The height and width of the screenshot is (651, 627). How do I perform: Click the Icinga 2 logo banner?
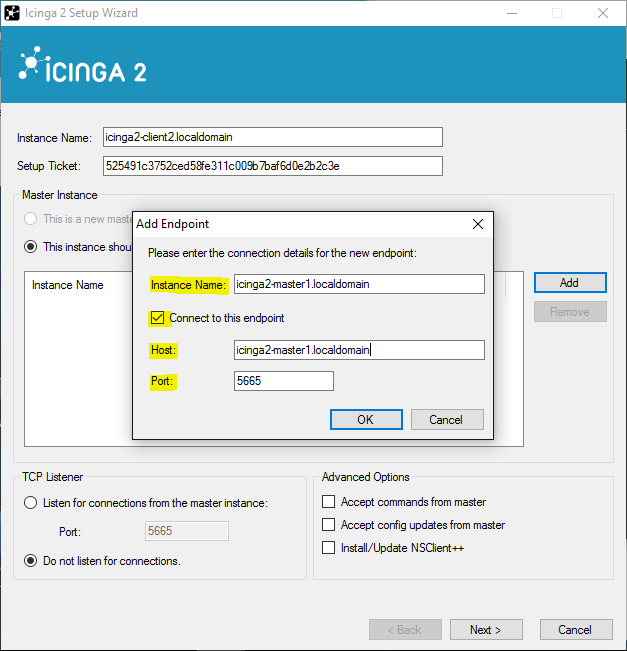tap(83, 66)
